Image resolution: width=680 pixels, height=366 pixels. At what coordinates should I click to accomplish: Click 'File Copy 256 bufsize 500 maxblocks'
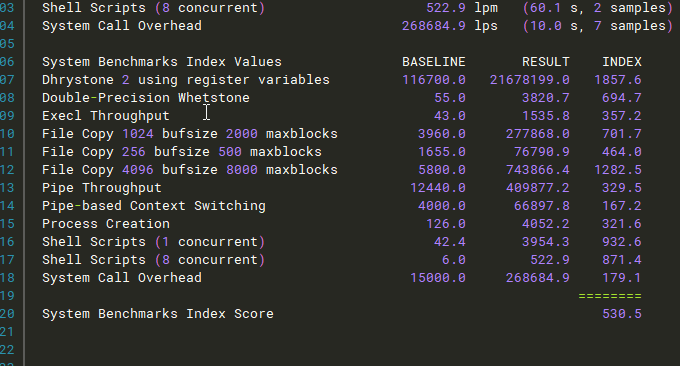[x=182, y=152]
